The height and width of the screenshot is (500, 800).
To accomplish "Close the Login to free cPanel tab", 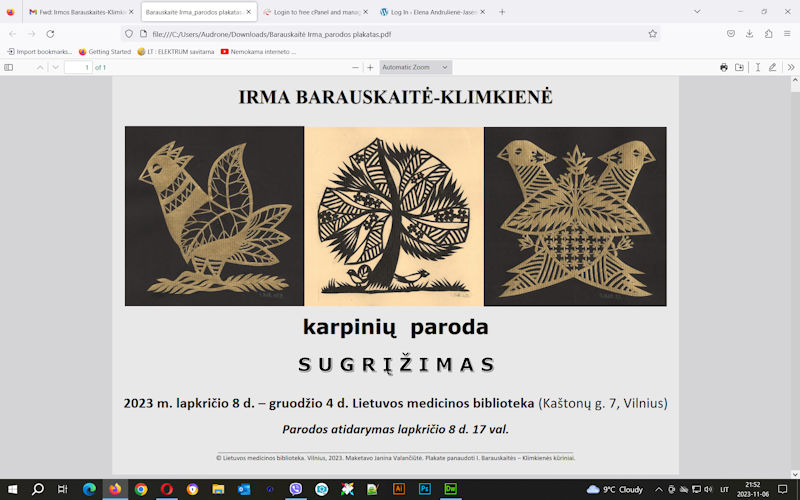I will click(365, 12).
